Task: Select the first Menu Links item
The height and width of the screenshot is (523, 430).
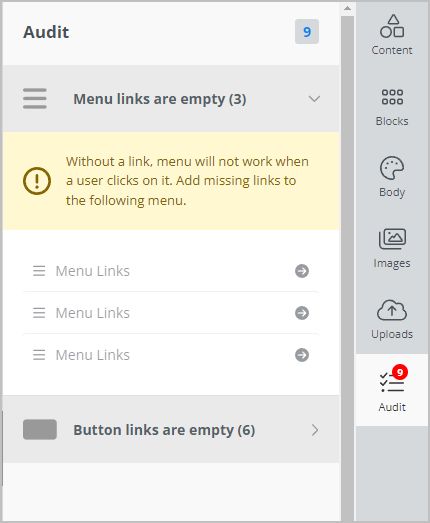Action: pyautogui.click(x=171, y=271)
